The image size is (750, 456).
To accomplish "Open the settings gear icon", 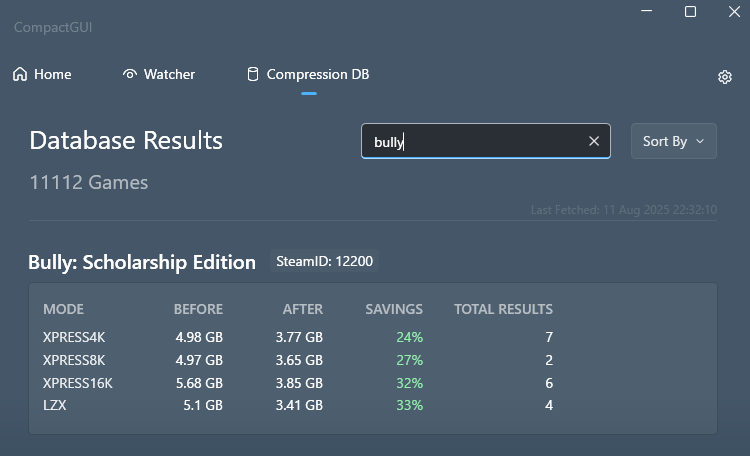I will (x=725, y=77).
